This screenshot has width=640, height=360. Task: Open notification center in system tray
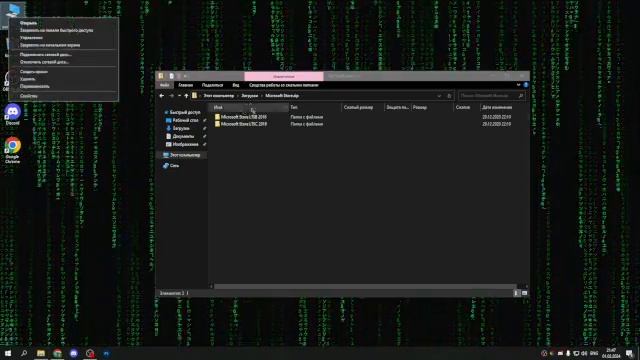click(629, 353)
